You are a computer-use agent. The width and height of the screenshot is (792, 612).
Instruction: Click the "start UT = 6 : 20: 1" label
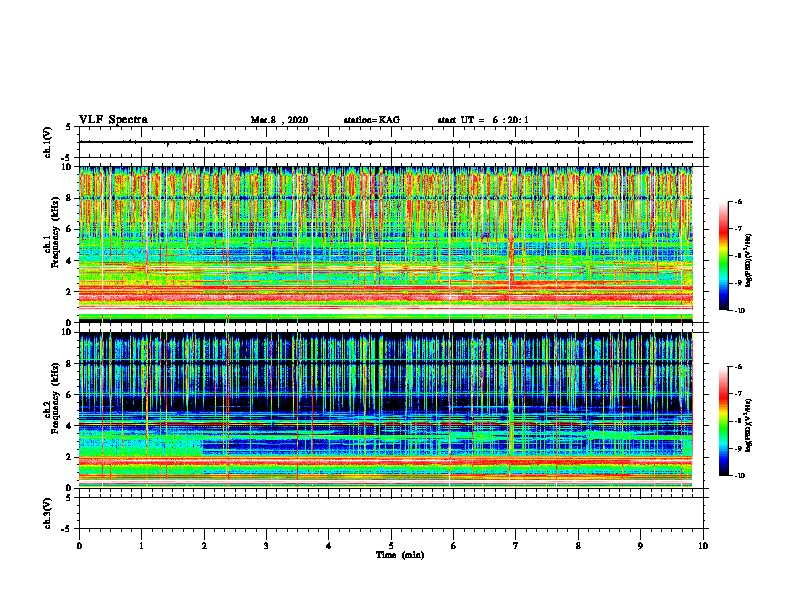point(483,120)
